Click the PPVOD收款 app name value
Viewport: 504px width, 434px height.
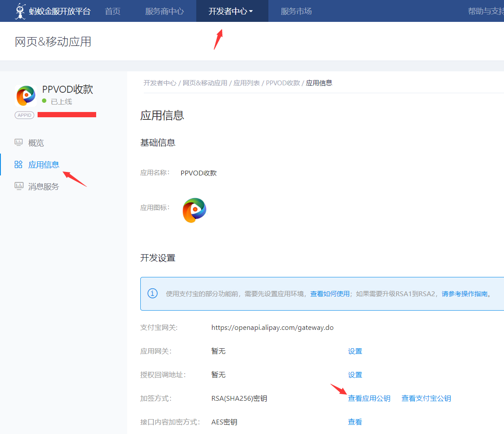click(198, 173)
